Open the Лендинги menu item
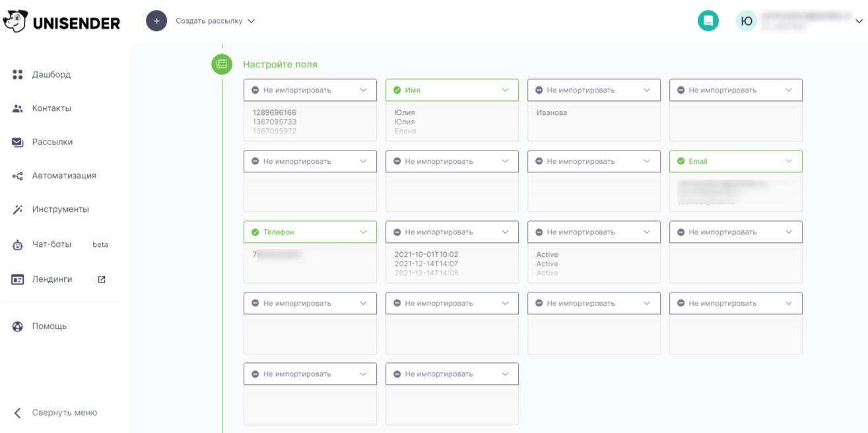 click(52, 279)
